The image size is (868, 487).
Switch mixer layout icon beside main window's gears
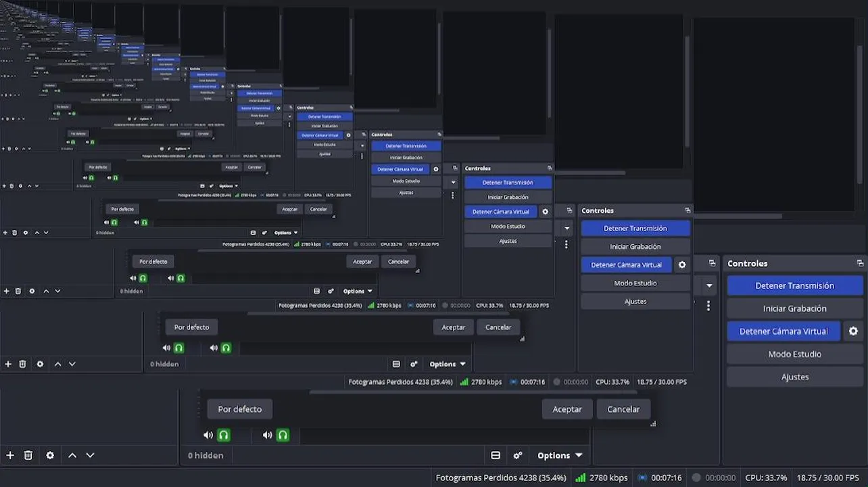496,455
